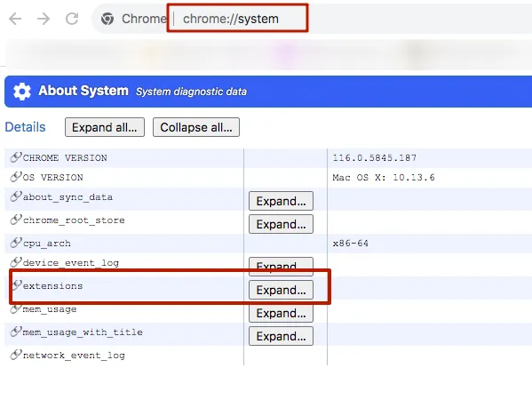Viewport: 532px width, 400px height.
Task: Click link icon beside device_event_log
Action: pyautogui.click(x=16, y=262)
